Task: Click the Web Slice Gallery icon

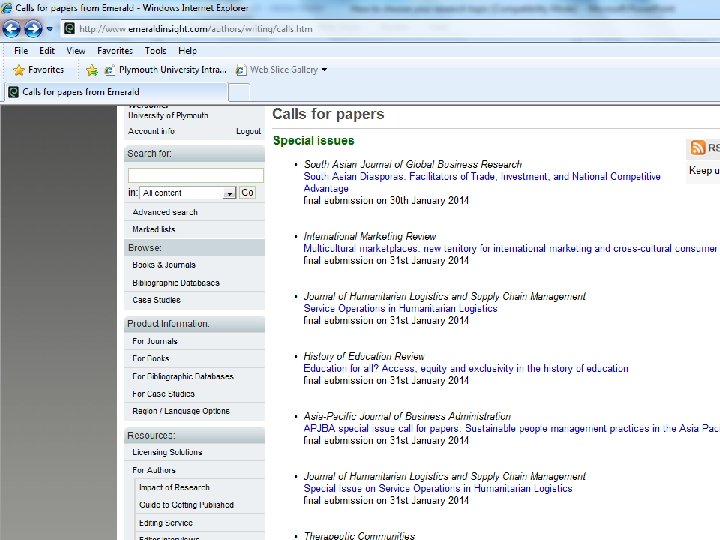Action: click(x=240, y=70)
